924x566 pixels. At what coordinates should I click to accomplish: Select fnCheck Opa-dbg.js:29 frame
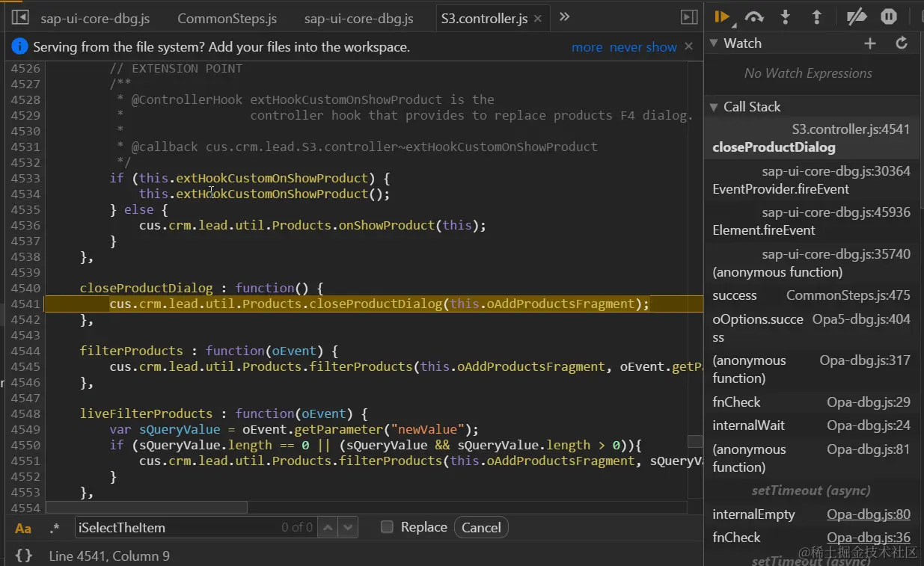pyautogui.click(x=812, y=402)
